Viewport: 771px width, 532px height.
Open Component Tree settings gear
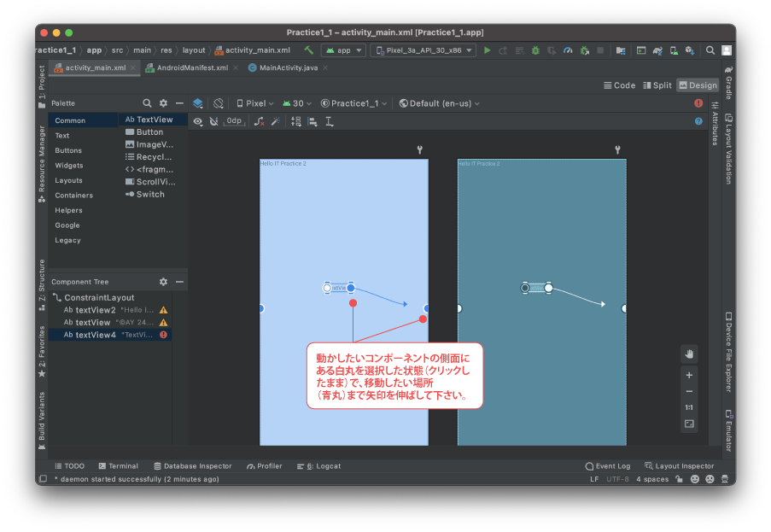tap(163, 282)
